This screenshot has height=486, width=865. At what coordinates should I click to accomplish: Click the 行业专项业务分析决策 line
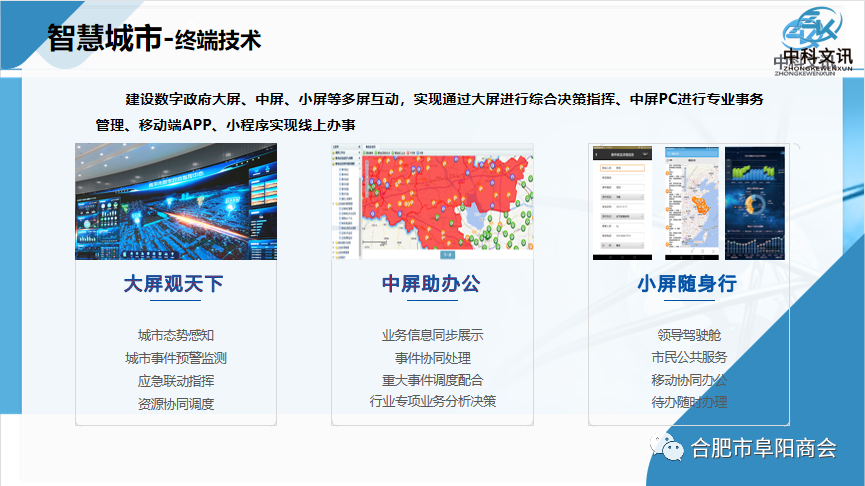click(x=432, y=401)
